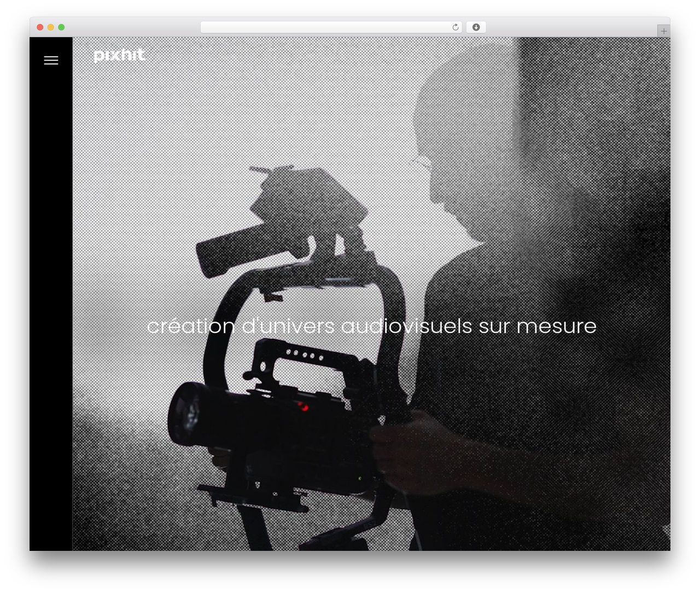Click the word "mesure" in the headline
The image size is (700, 593).
[556, 327]
